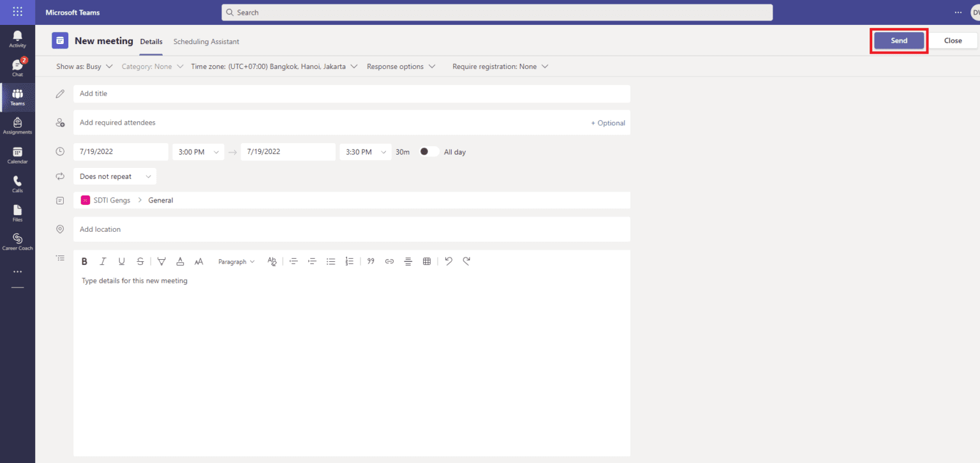
Task: Open Calendar in the sidebar
Action: click(x=17, y=155)
